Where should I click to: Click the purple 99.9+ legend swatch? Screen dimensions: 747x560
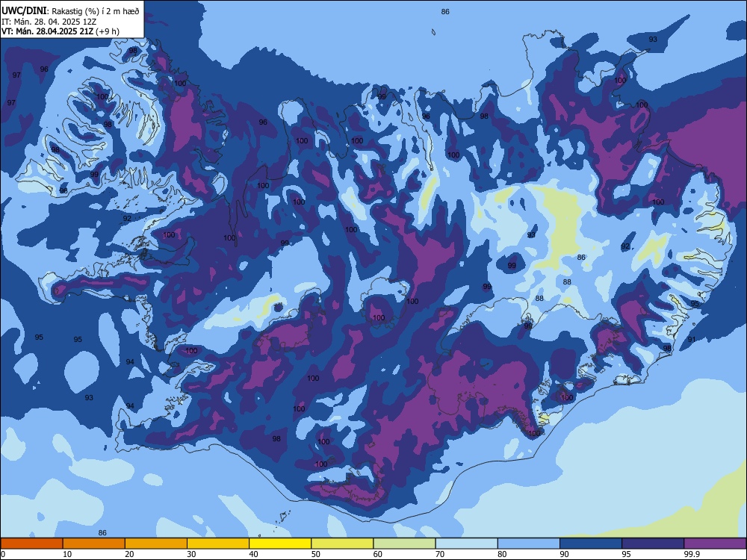click(716, 544)
